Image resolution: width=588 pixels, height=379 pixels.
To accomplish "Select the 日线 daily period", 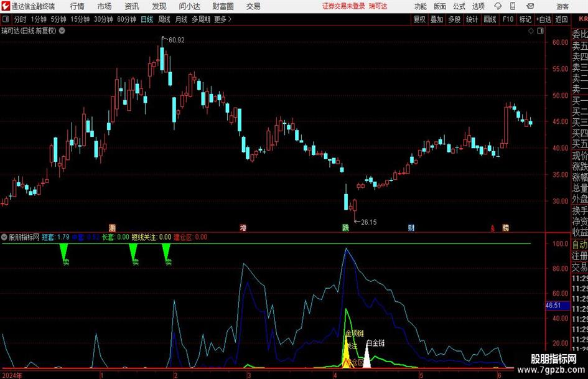I will pyautogui.click(x=147, y=19).
